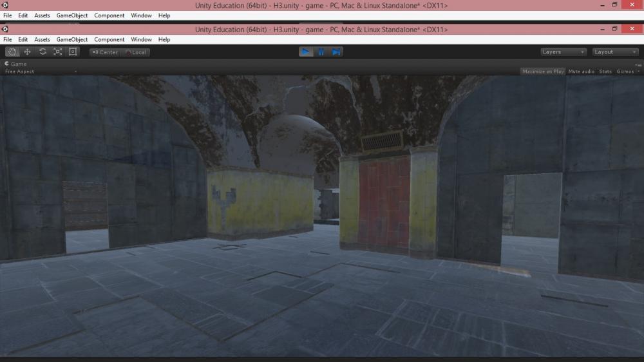Open Assets menu in front window
Viewport: 644px width, 362px height.
pos(42,39)
